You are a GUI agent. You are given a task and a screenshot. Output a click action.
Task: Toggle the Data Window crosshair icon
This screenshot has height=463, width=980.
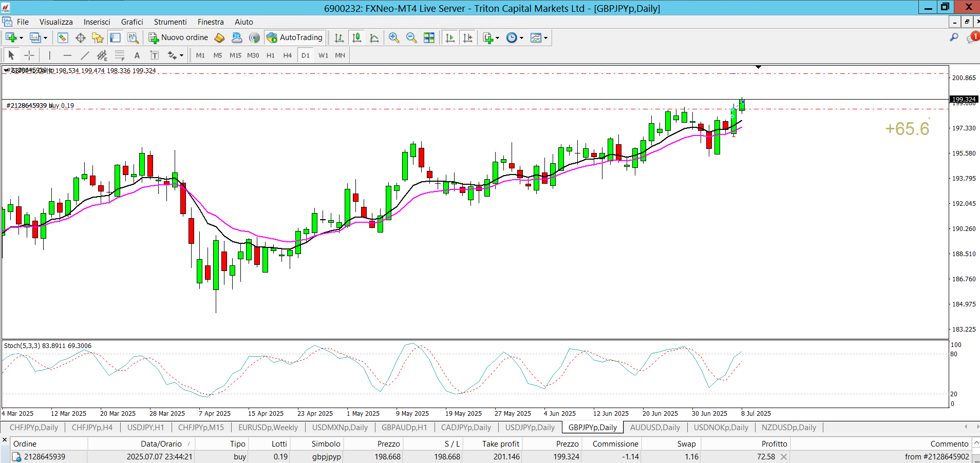tap(80, 37)
